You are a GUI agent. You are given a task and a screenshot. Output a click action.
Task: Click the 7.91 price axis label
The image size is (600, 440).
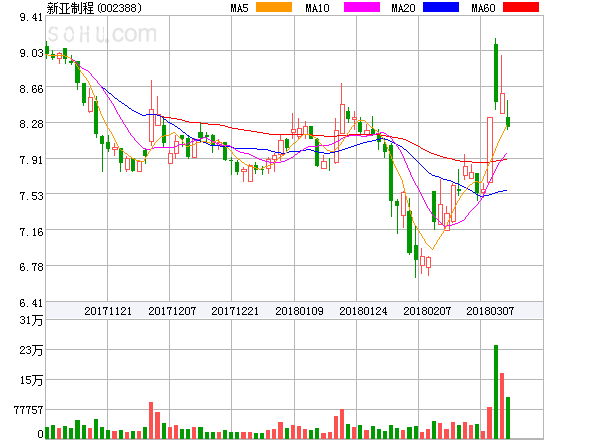click(x=31, y=160)
